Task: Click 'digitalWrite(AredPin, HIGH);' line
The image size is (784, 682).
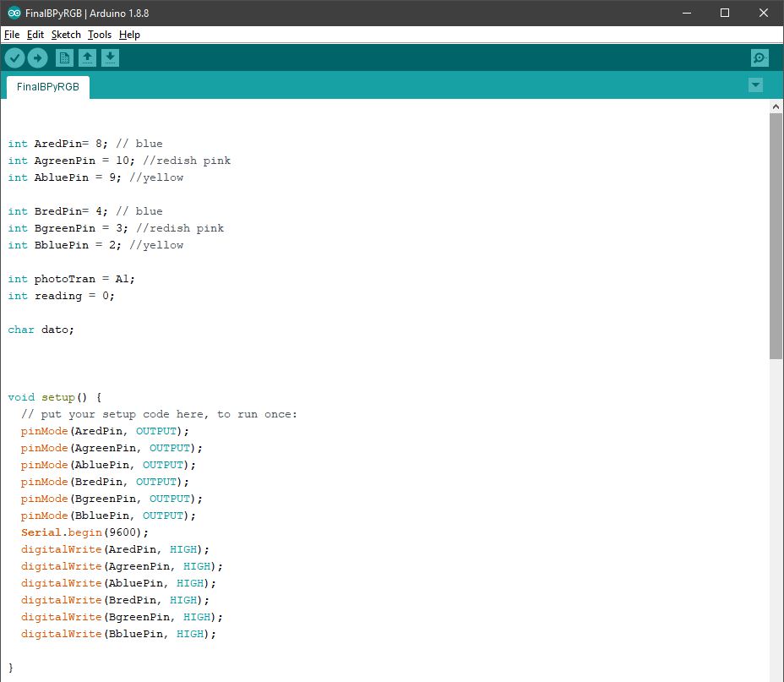Action: click(115, 550)
